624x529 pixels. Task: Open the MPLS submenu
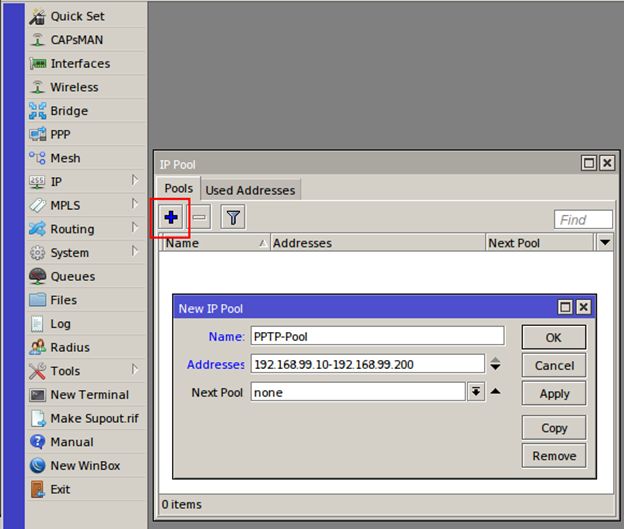pyautogui.click(x=86, y=205)
